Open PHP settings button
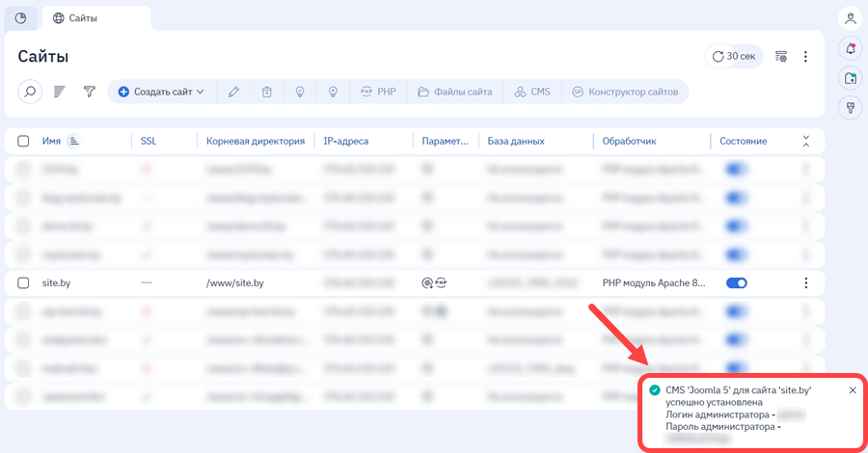The image size is (868, 453). (x=379, y=92)
